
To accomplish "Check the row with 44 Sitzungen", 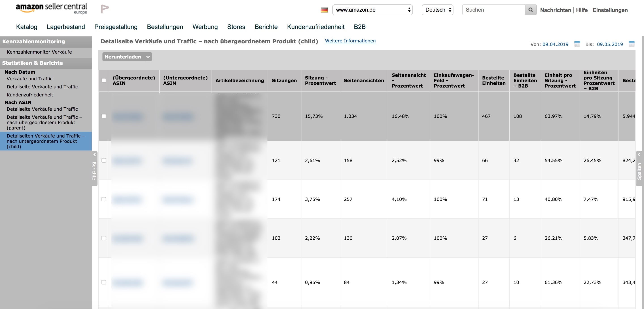I will 104,282.
